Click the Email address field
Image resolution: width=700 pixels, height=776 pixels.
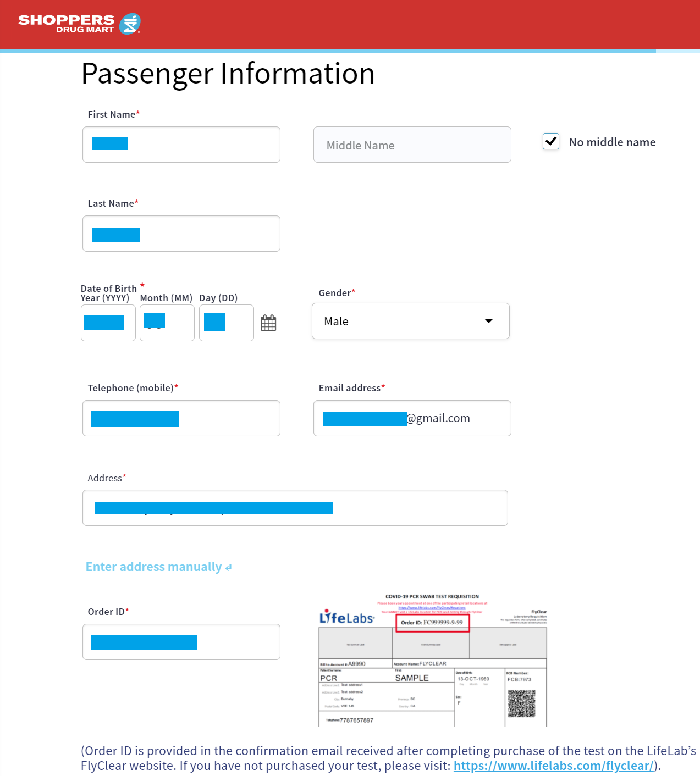tap(412, 418)
